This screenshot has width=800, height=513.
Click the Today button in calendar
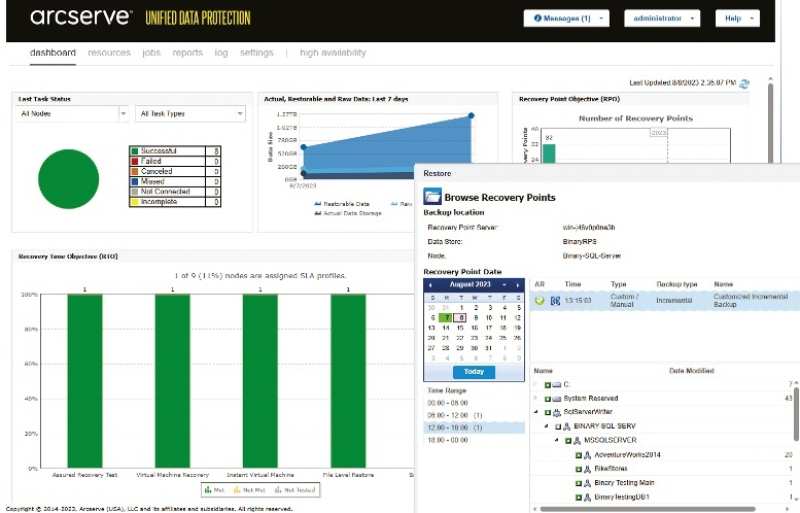point(474,372)
